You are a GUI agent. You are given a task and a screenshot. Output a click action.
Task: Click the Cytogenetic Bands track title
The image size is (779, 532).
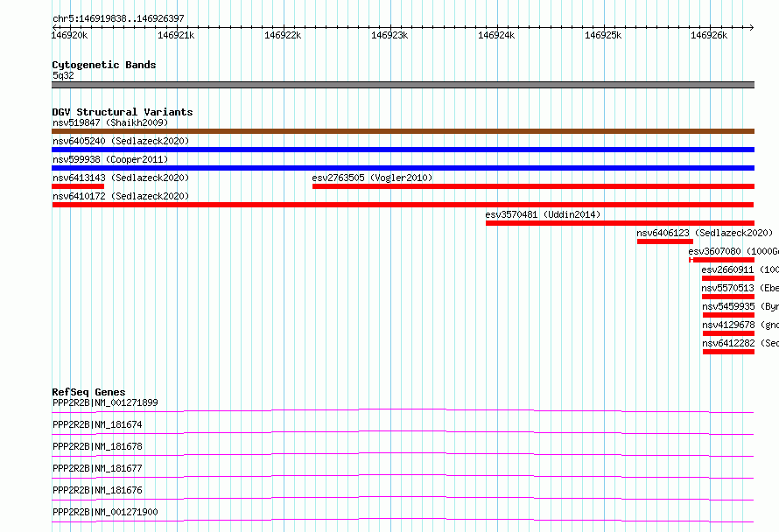pos(104,65)
